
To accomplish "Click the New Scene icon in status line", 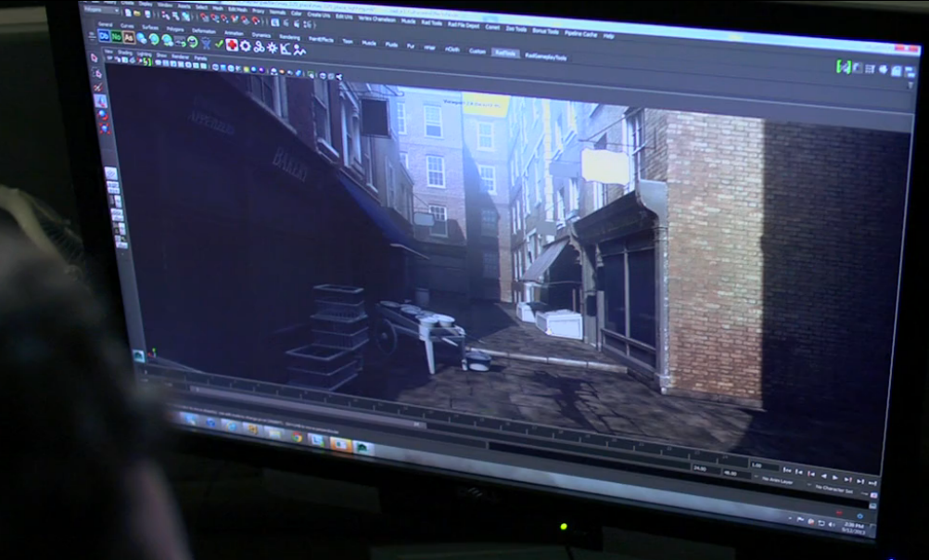I will pos(128,13).
